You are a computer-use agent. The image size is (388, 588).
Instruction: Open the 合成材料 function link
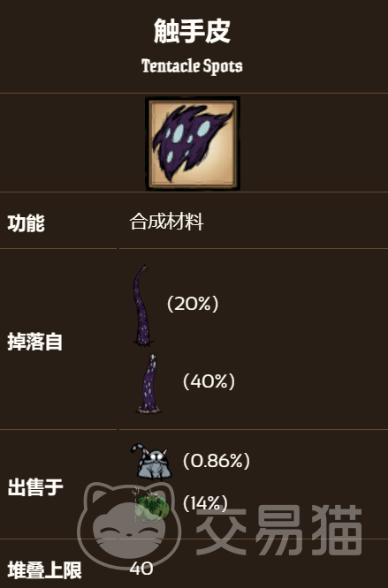pyautogui.click(x=166, y=222)
